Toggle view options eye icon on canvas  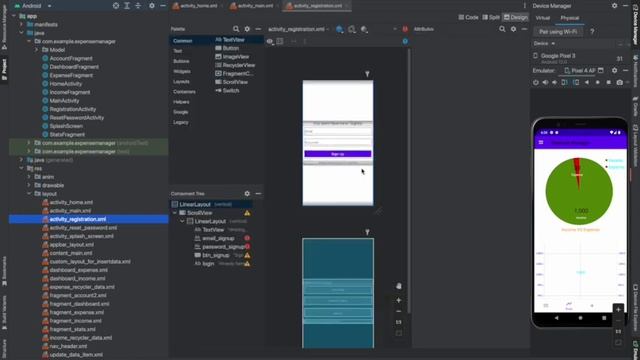tap(270, 41)
